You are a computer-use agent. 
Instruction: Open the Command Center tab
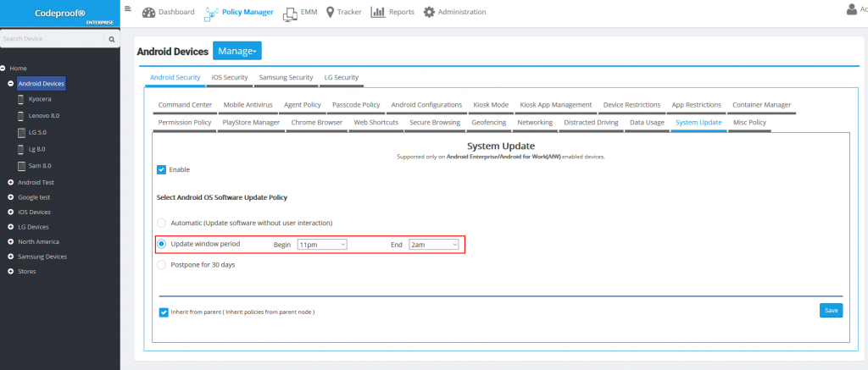click(x=185, y=105)
